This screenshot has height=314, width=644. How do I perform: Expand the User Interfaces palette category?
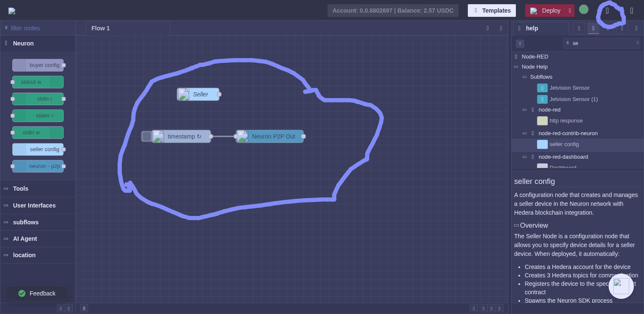pyautogui.click(x=38, y=205)
